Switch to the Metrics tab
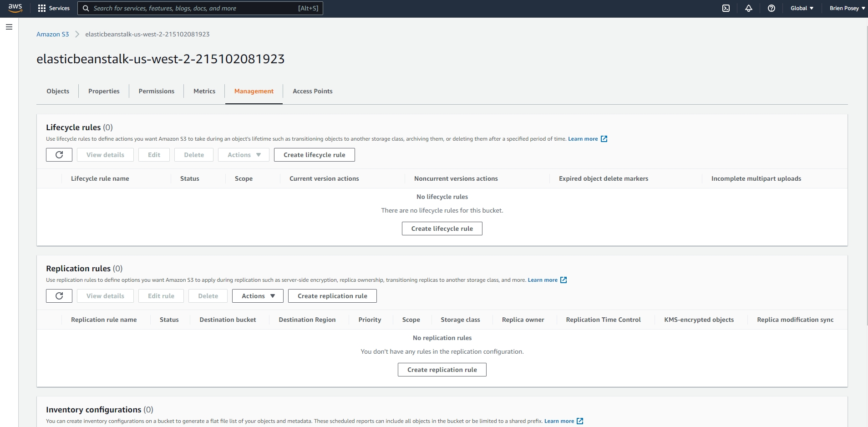 pyautogui.click(x=204, y=91)
